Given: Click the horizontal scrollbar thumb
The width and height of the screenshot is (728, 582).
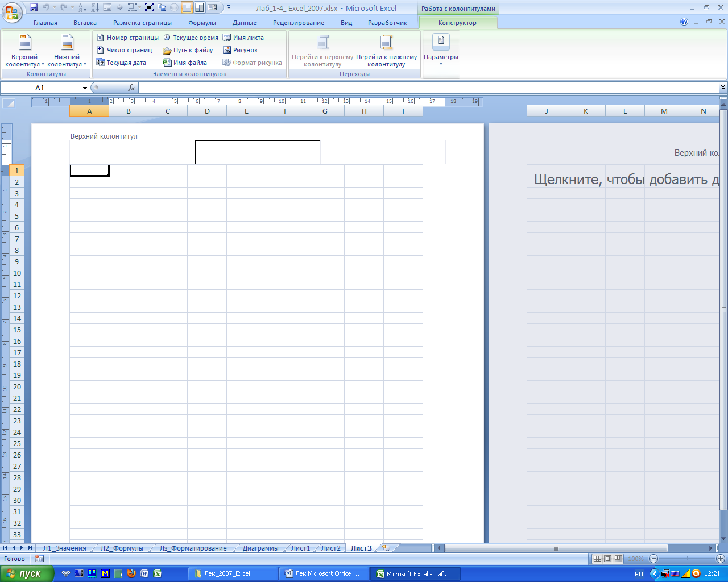Looking at the screenshot, I should coord(555,548).
